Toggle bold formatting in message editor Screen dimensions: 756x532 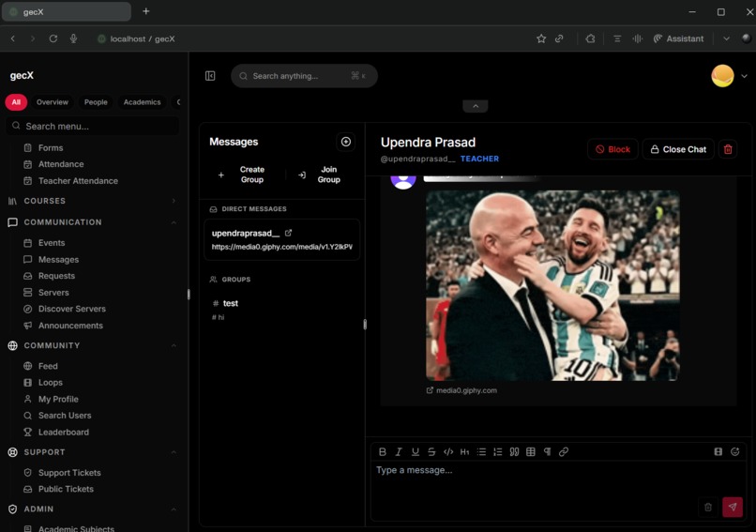[x=383, y=452]
